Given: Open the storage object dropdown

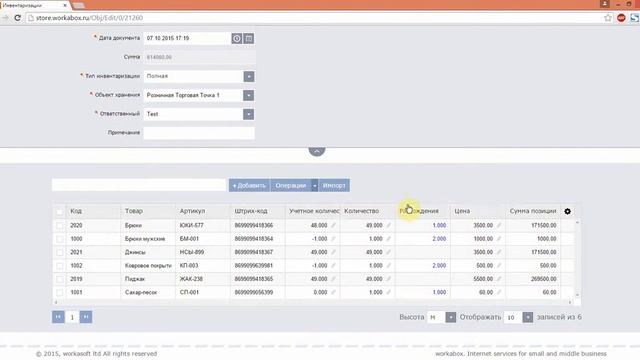Looking at the screenshot, I should (x=249, y=95).
